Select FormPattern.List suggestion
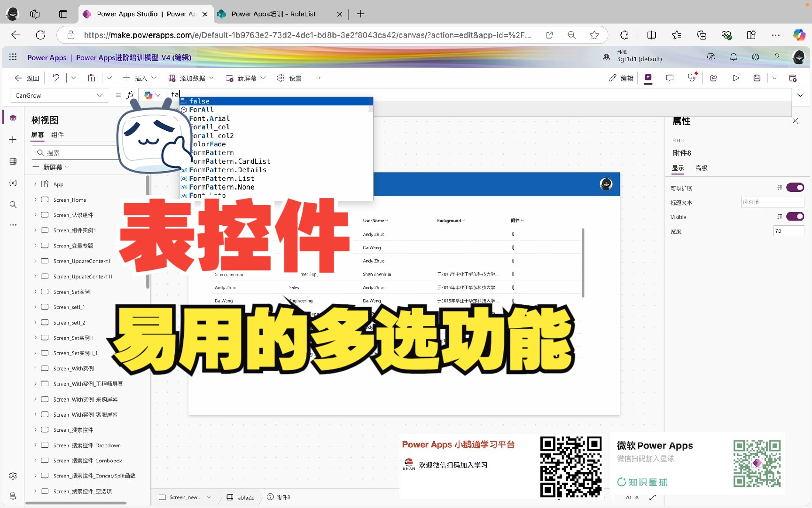812x508 pixels. tap(276, 179)
